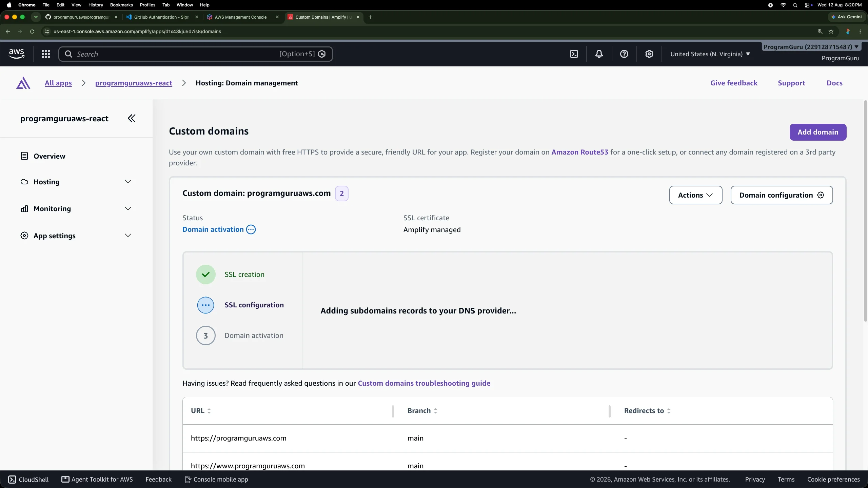This screenshot has width=868, height=488.
Task: Switch to GitHub Authentication tab
Action: pyautogui.click(x=161, y=17)
